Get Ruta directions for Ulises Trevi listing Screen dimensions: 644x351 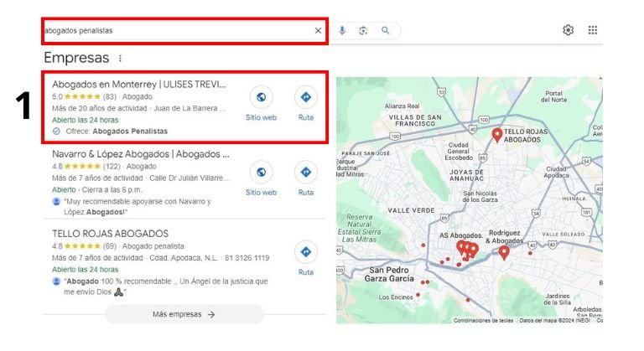[305, 97]
